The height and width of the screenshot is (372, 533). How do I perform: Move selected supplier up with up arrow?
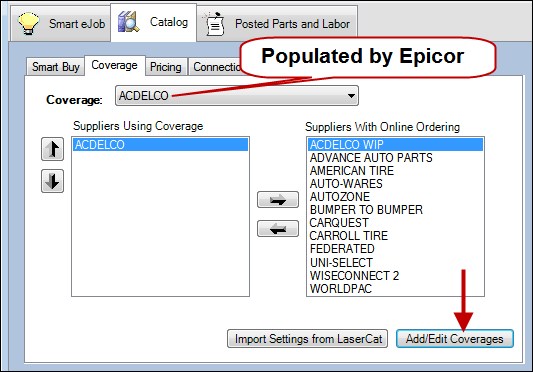pyautogui.click(x=52, y=149)
